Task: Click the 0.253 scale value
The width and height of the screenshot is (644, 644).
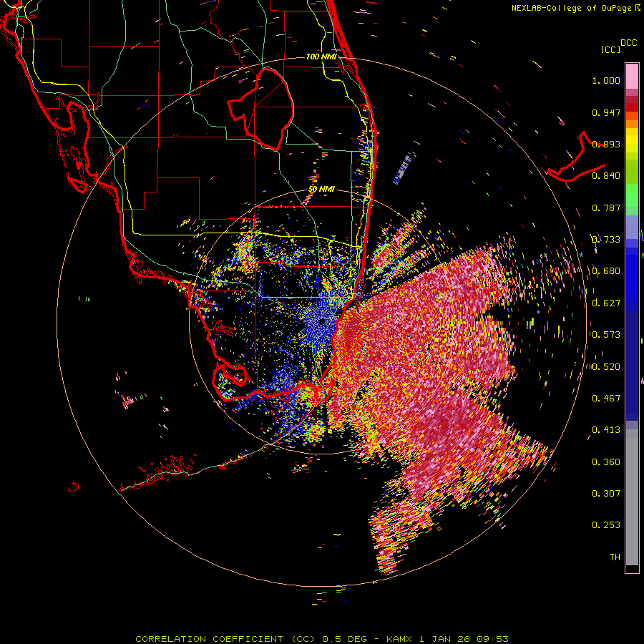Action: [x=606, y=525]
